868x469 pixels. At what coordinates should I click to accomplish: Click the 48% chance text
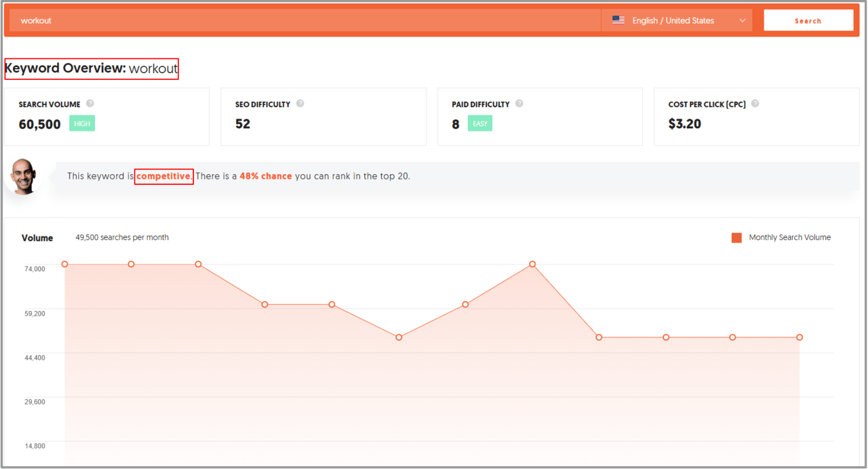tap(266, 176)
